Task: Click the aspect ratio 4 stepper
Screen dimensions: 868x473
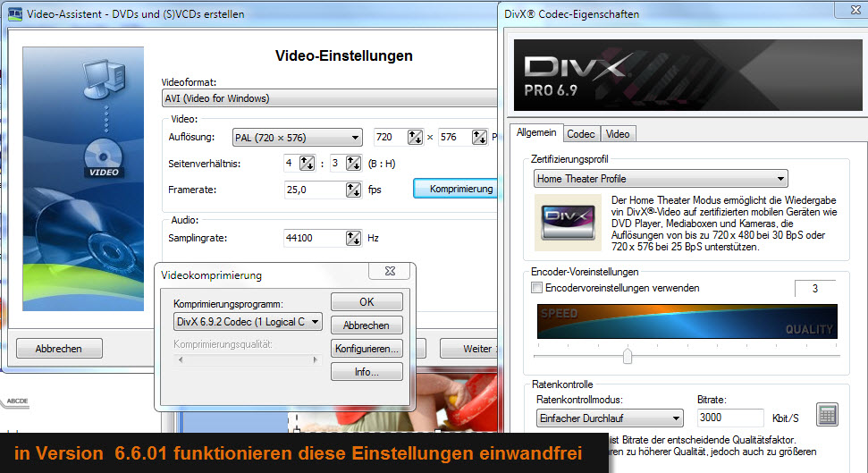Action: (x=307, y=163)
